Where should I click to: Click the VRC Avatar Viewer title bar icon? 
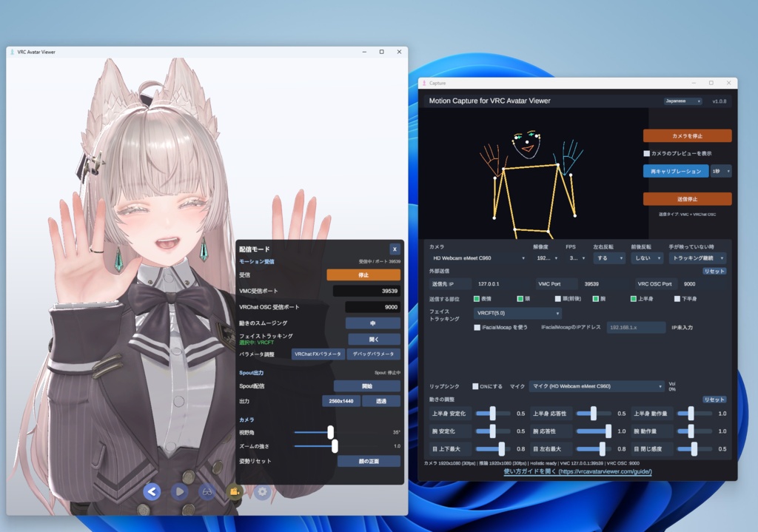[x=12, y=52]
